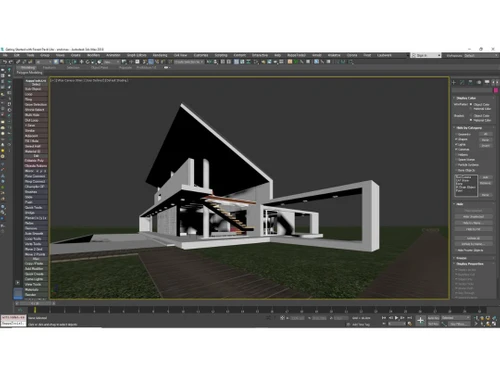Image resolution: width=500 pixels, height=375 pixels.
Task: Activate the Select and Move tool
Action: [81, 62]
